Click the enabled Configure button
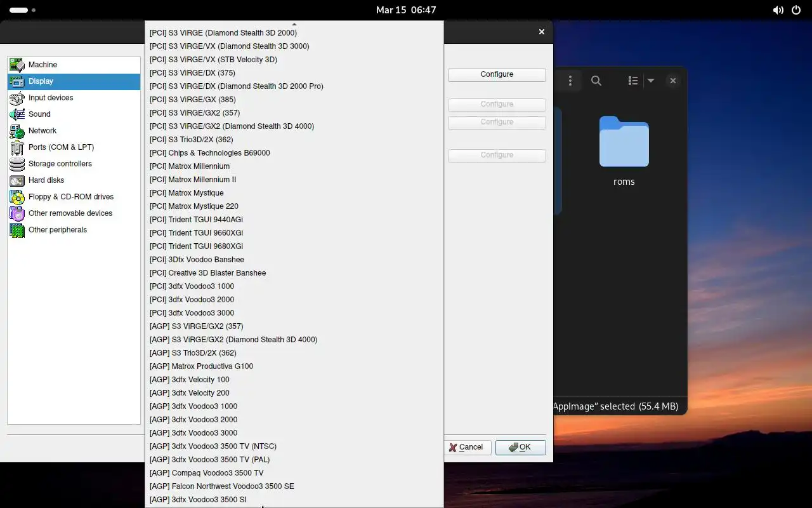812x508 pixels. click(x=497, y=74)
